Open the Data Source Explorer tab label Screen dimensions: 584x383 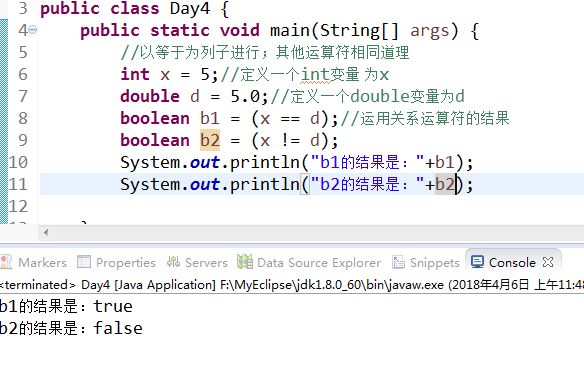[319, 263]
